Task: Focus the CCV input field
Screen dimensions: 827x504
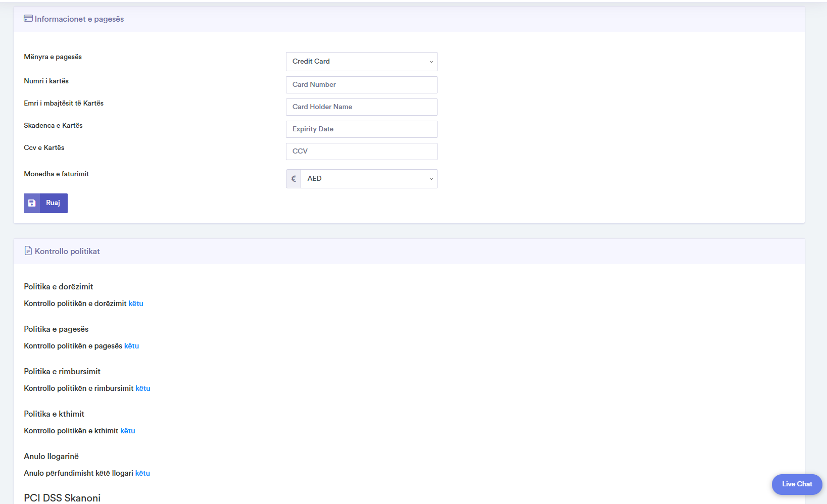Action: pyautogui.click(x=362, y=152)
